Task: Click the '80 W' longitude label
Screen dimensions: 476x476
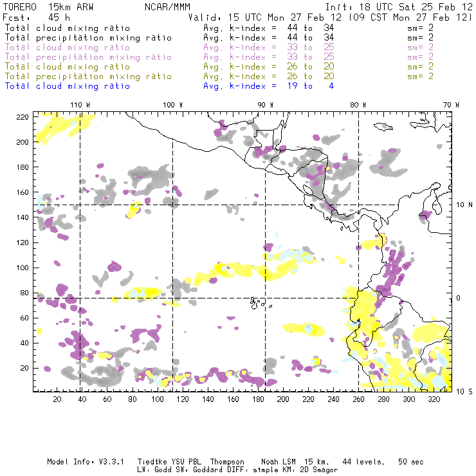Action: click(x=358, y=105)
